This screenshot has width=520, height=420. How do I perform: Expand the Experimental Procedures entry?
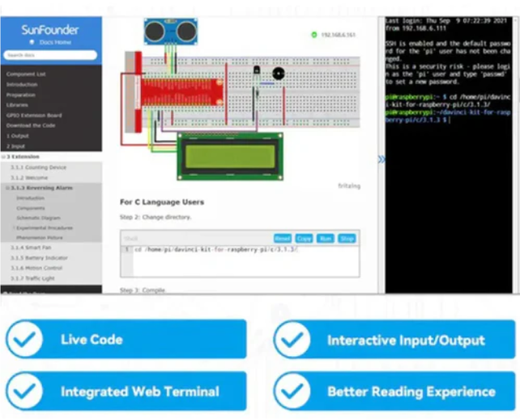[14, 227]
